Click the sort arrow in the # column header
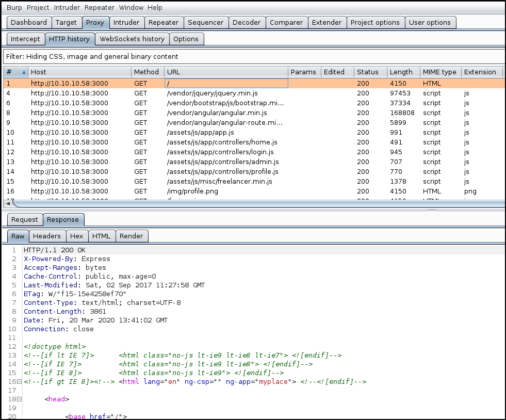 tap(23, 72)
